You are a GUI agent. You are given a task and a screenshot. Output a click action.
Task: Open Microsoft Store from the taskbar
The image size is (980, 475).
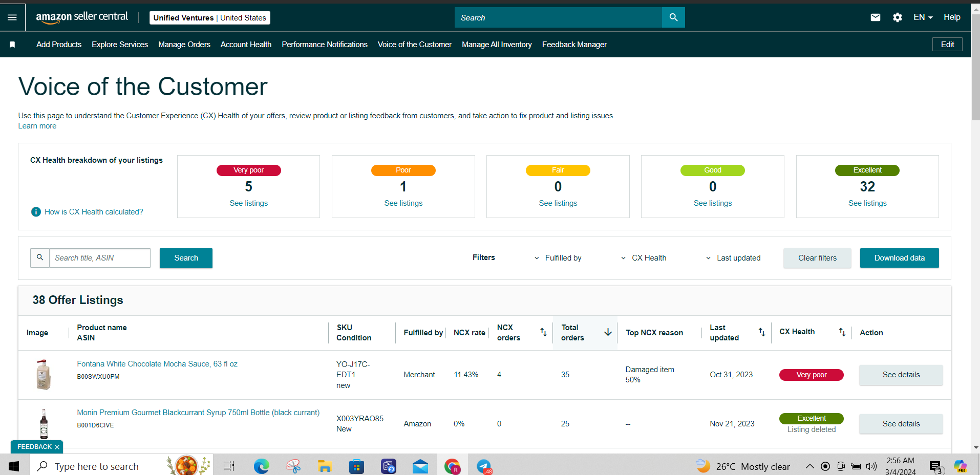356,466
